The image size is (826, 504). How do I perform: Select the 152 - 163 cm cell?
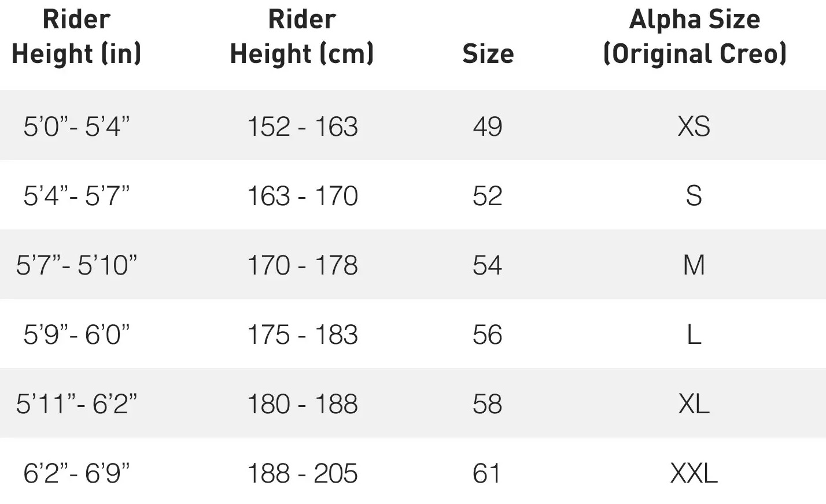coord(302,126)
